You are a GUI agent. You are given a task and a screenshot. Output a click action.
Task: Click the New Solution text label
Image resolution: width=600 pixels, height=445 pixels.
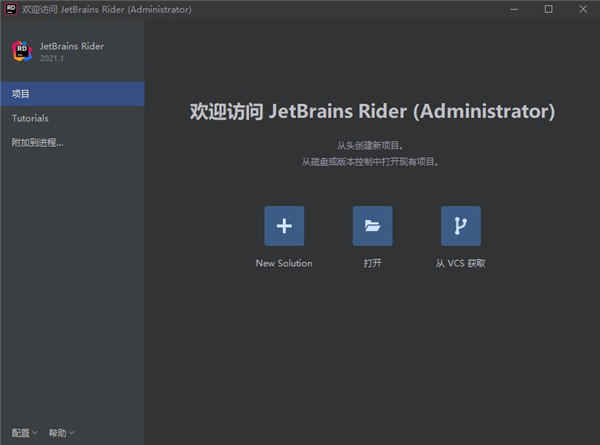tap(284, 263)
